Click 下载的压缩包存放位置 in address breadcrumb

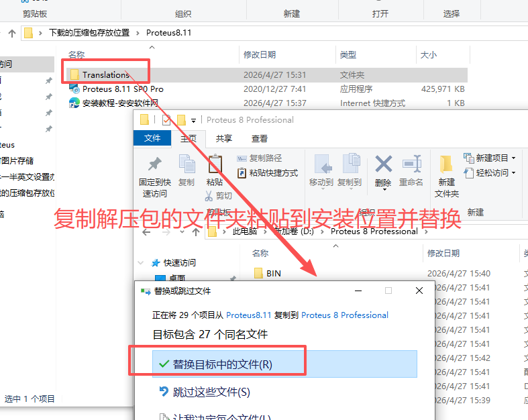[89, 33]
